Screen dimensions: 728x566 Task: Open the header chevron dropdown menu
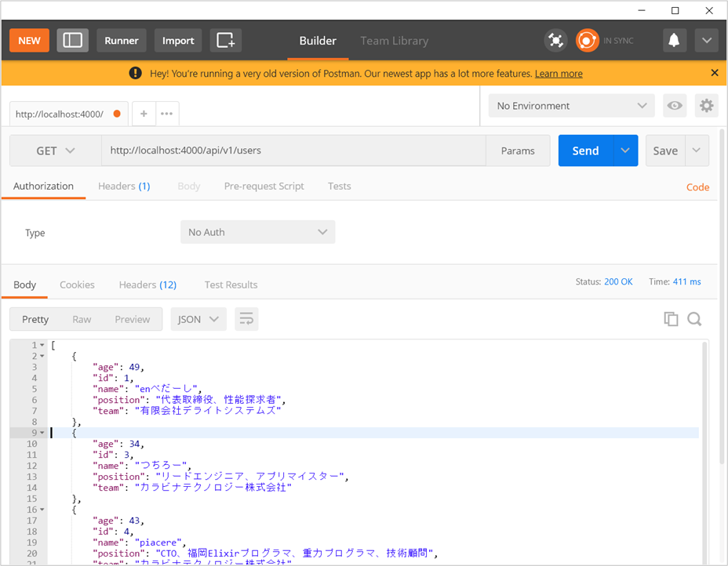click(x=706, y=40)
